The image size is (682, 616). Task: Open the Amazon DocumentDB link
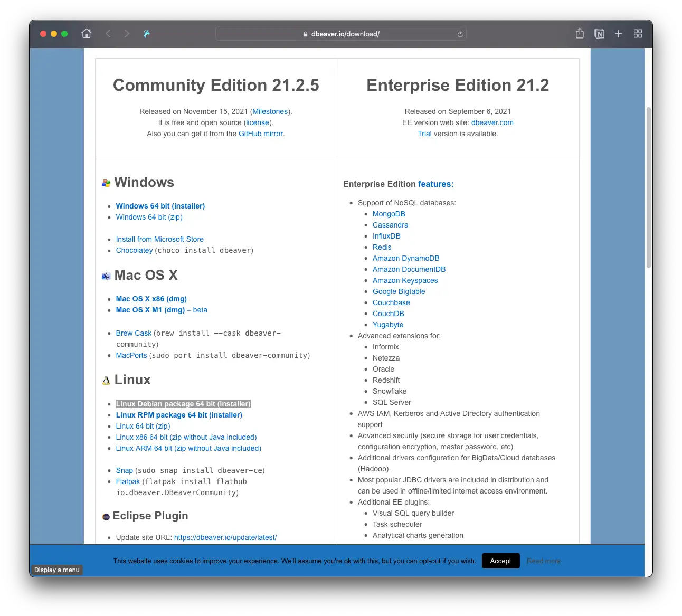pos(409,269)
